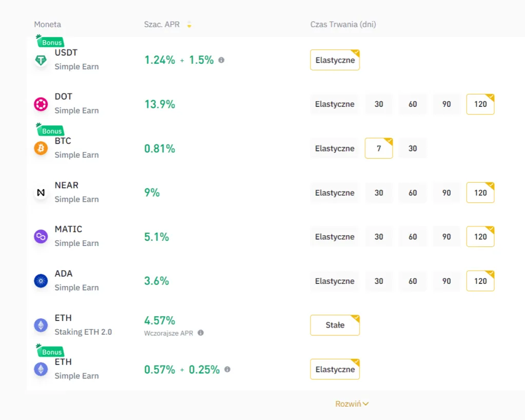Viewport: 525px width, 420px height.
Task: Click the ETH Simple Earn coin icon
Action: click(x=41, y=369)
